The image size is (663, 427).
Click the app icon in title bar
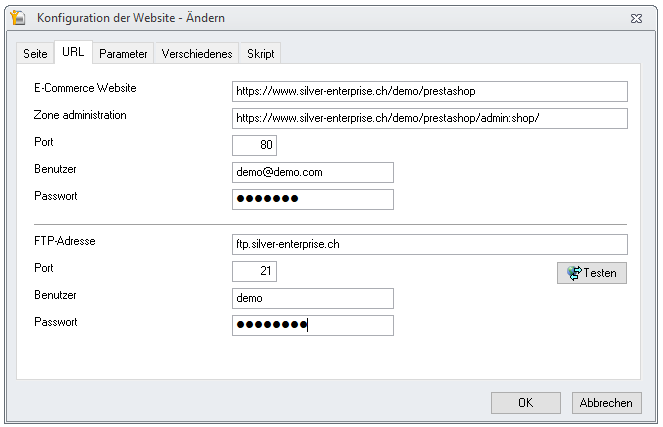coord(18,18)
